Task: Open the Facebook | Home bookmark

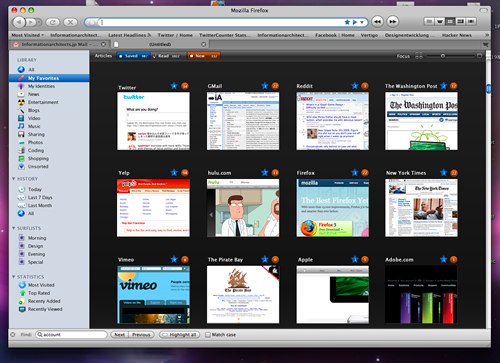Action: pyautogui.click(x=335, y=35)
